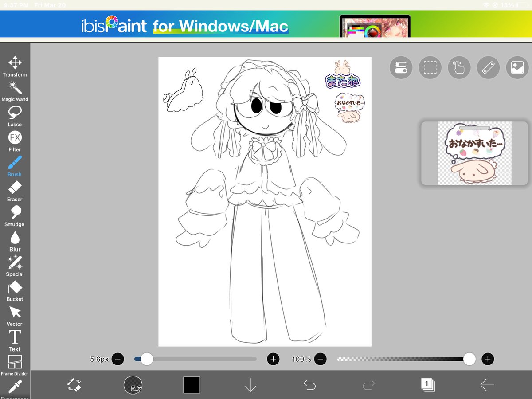Open the ibisPaint for Windows/Mac banner ad
Image resolution: width=532 pixels, height=399 pixels.
pyautogui.click(x=266, y=24)
